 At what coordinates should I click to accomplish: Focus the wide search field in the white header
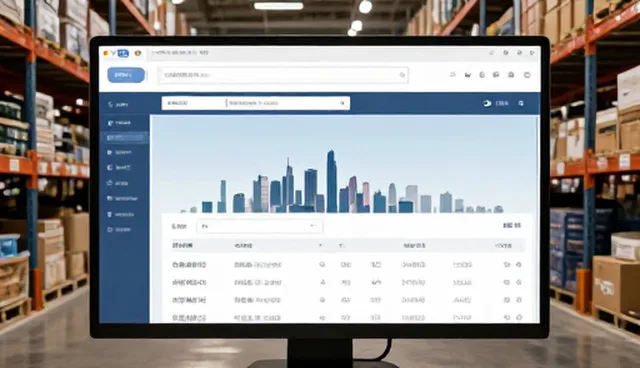click(x=283, y=75)
